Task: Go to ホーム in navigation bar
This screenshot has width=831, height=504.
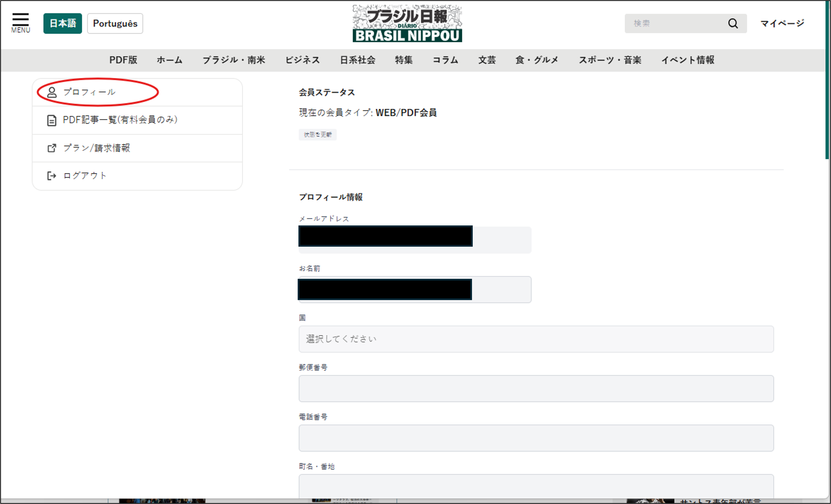Action: tap(170, 60)
